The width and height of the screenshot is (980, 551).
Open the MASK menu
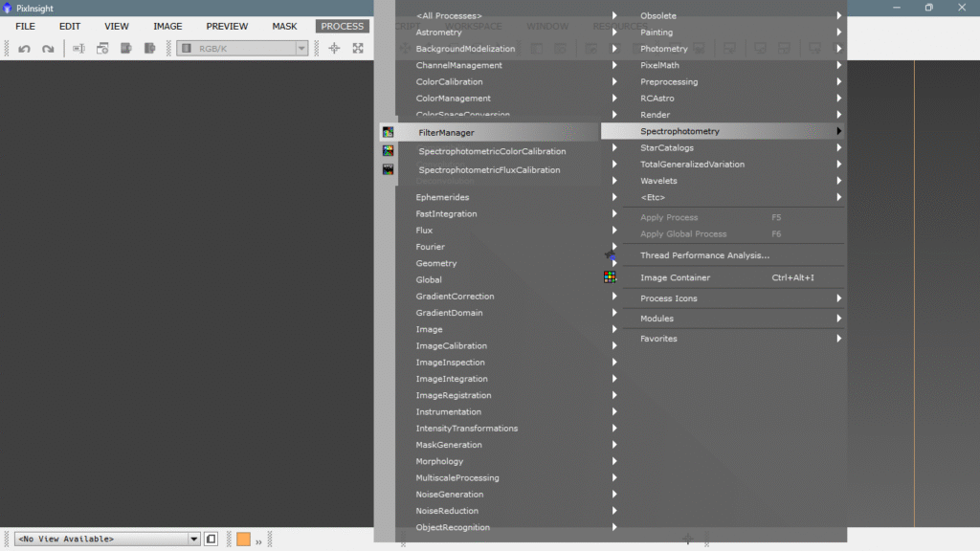284,26
